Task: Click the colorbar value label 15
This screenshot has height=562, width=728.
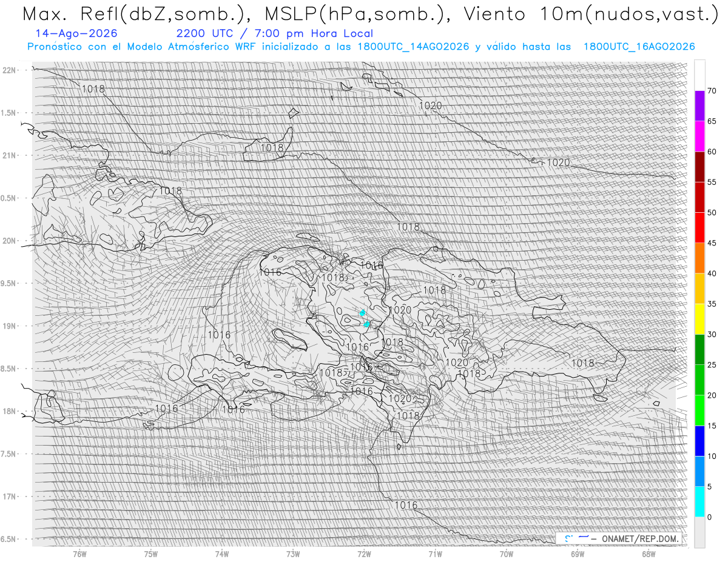Action: [712, 426]
